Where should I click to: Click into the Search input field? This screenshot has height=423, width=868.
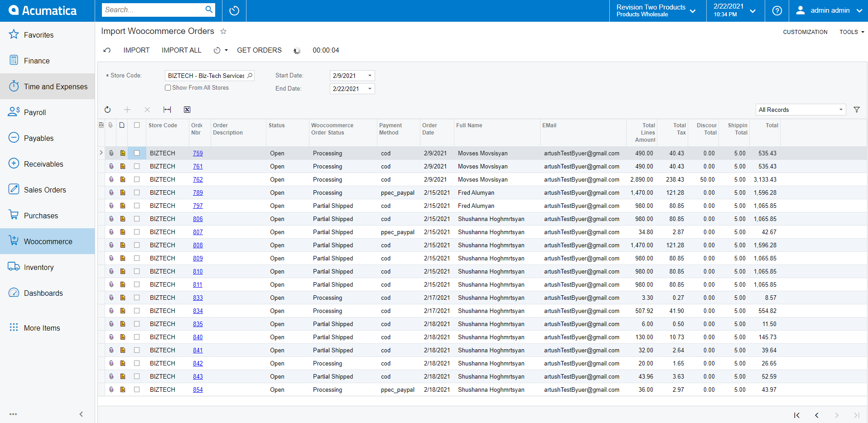[x=153, y=10]
